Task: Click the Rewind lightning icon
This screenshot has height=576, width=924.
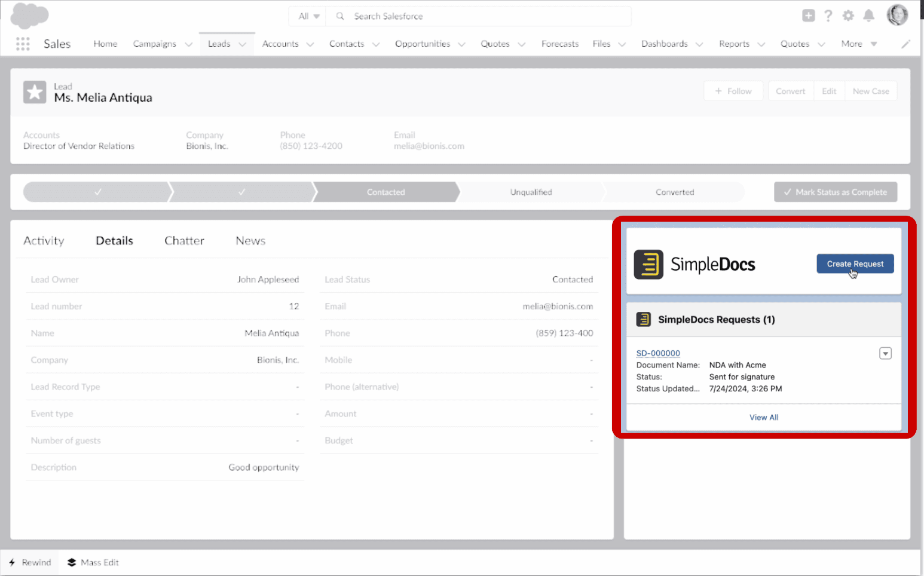Action: 12,562
